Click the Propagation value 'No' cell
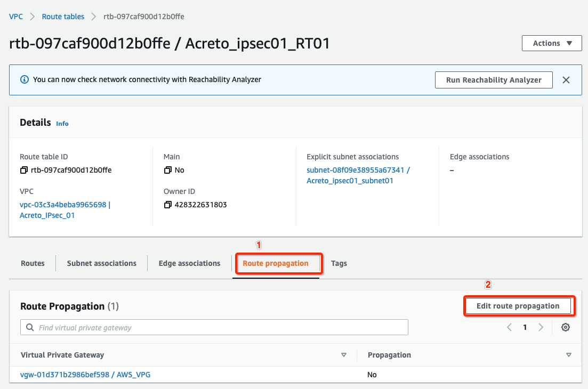Screen dimensions: 588x389 [x=372, y=375]
